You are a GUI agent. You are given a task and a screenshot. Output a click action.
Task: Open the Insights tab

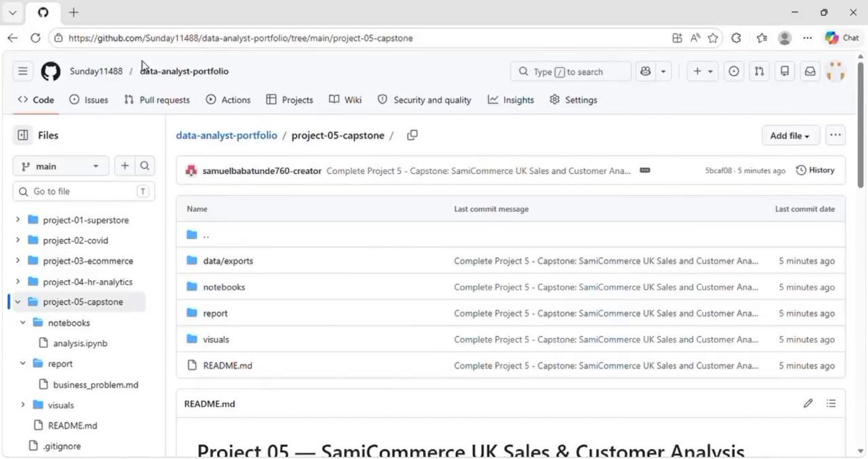tap(511, 100)
